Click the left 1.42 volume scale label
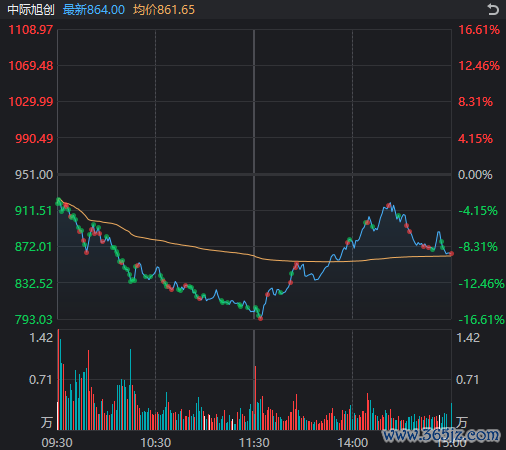This screenshot has width=506, height=450. coord(41,338)
